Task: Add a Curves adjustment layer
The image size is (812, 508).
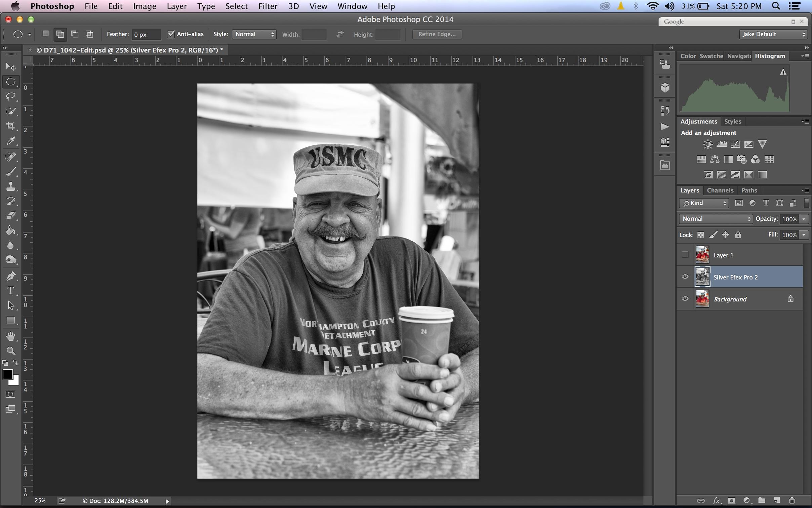Action: click(735, 144)
